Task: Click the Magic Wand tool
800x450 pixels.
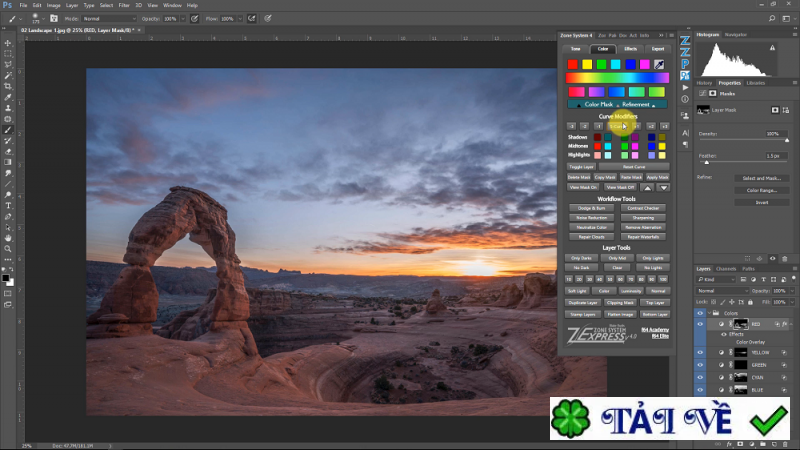Action: pos(8,75)
